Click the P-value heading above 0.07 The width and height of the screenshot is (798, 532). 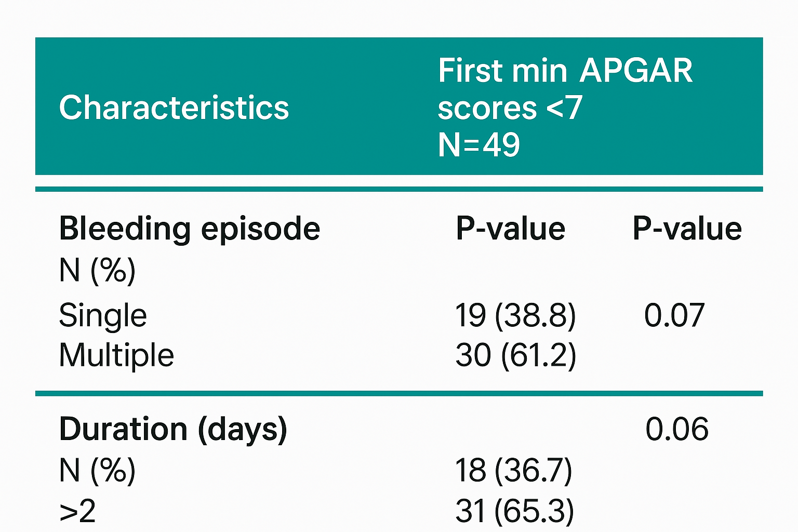coord(687,229)
